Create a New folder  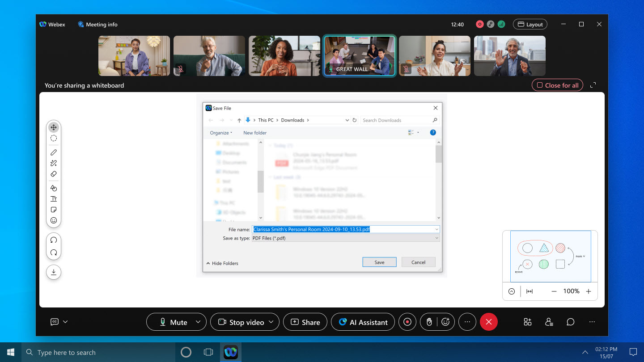point(255,133)
